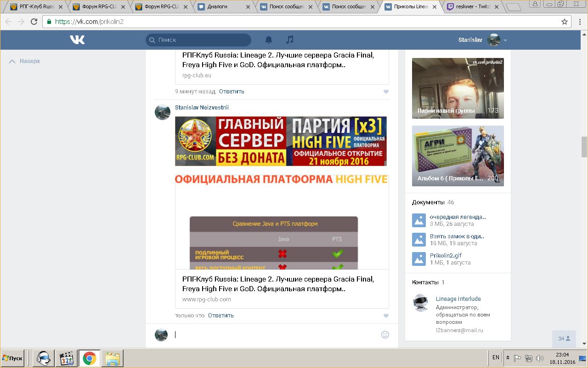Open Парни нашей группы album thumbnail

pyautogui.click(x=458, y=89)
